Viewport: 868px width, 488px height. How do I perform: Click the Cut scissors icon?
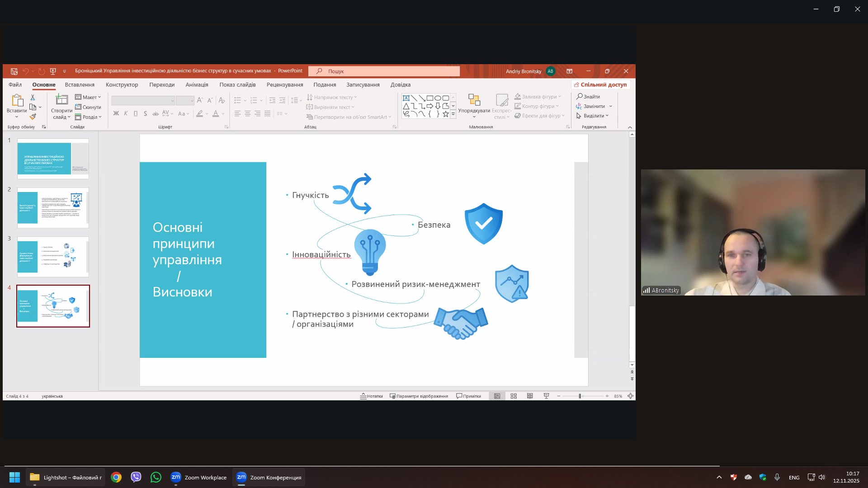(x=33, y=97)
